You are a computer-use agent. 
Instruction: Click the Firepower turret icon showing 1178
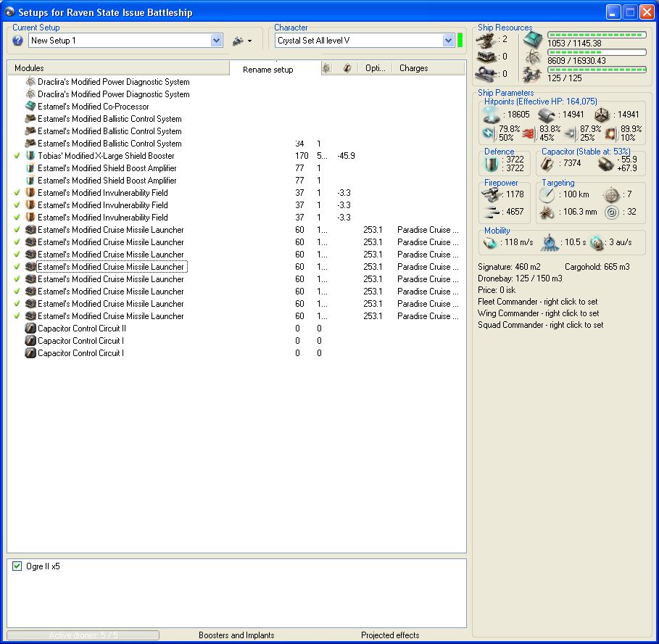492,194
